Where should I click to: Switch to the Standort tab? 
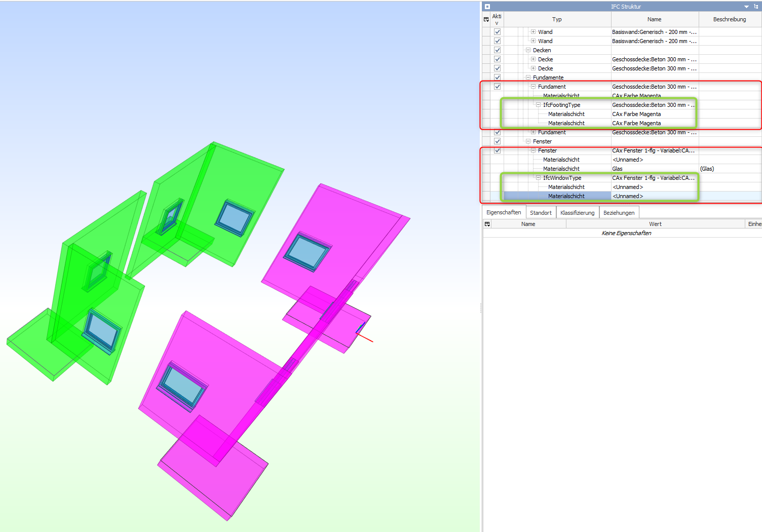[541, 213]
